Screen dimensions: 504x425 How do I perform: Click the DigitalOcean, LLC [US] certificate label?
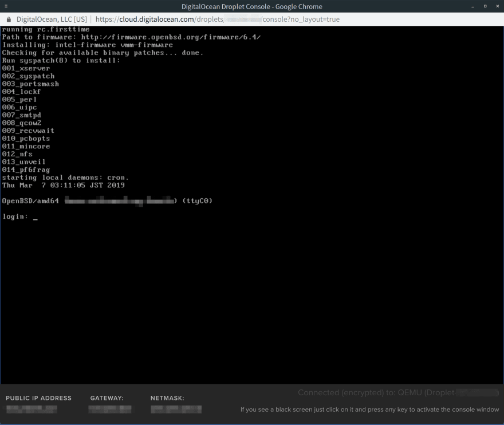(52, 19)
